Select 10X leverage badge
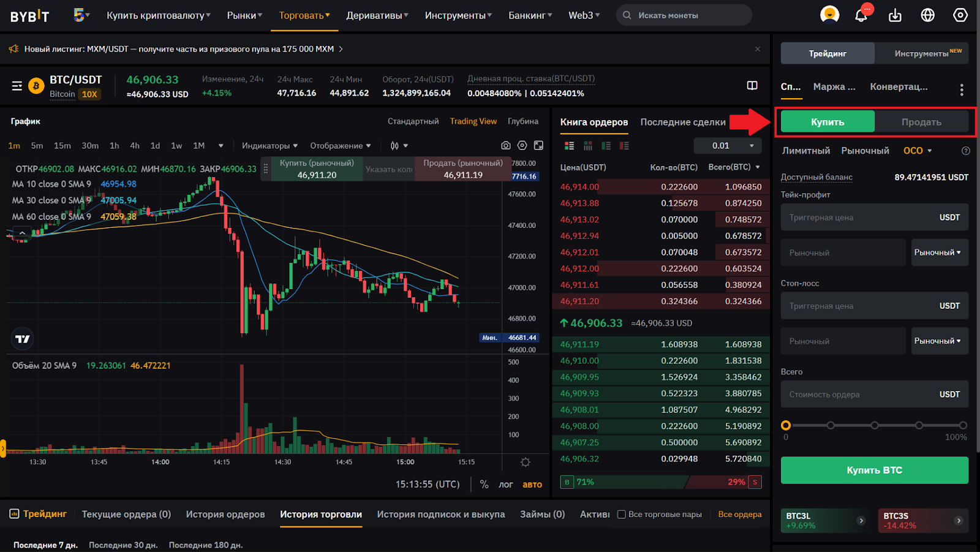Image resolution: width=980 pixels, height=552 pixels. (x=89, y=94)
